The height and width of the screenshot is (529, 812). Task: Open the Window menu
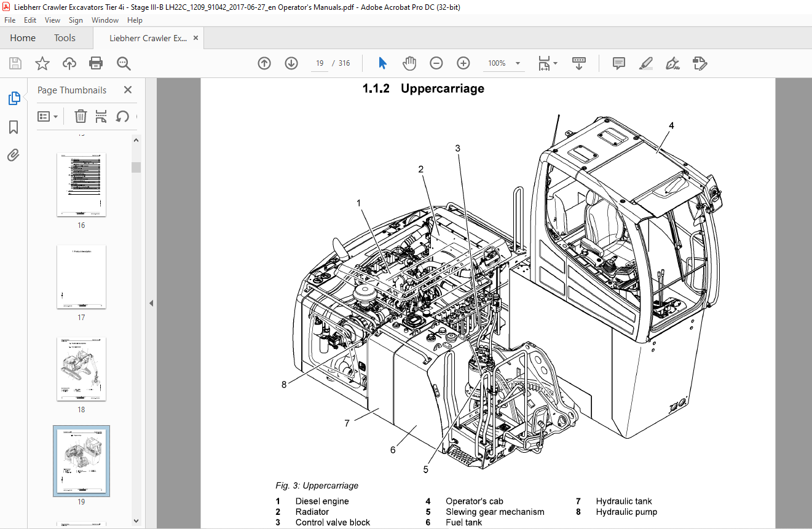coord(105,20)
